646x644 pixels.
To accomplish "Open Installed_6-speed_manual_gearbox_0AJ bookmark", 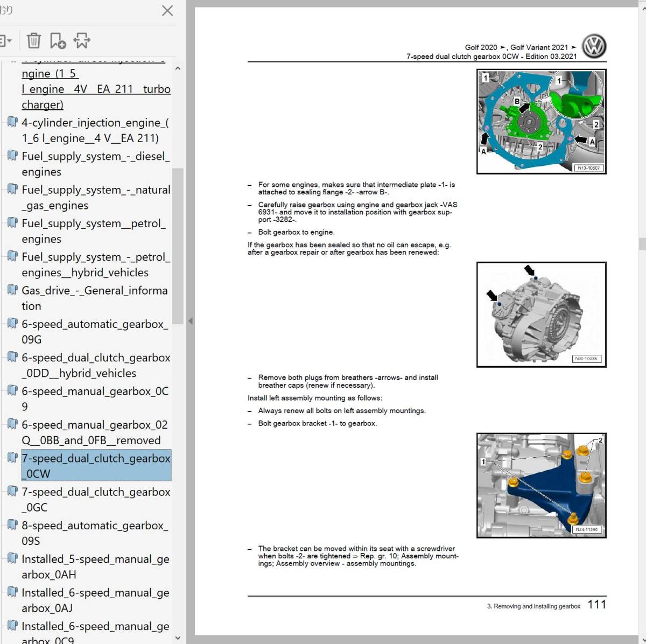I will pos(95,600).
